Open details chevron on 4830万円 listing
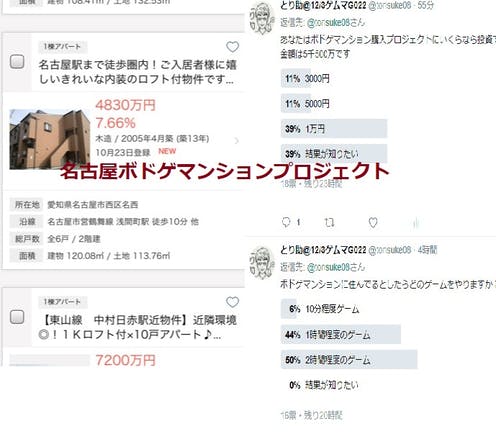The image size is (496, 439). click(237, 141)
